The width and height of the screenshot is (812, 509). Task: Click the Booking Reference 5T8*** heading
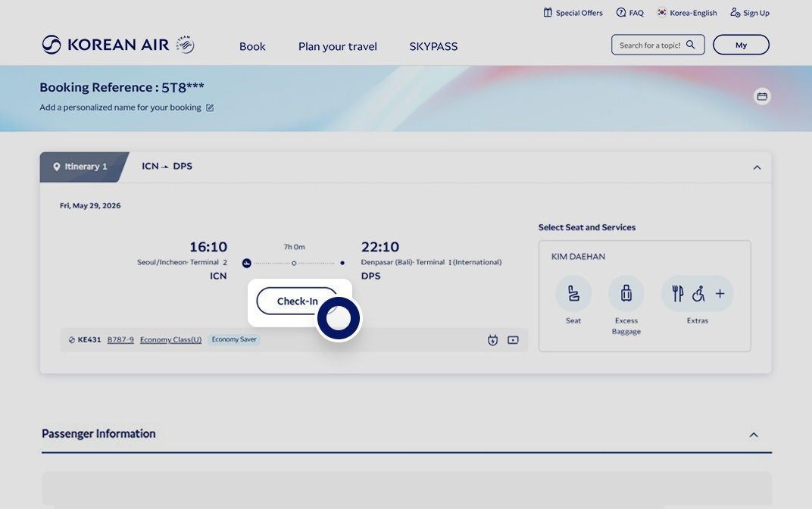(x=122, y=88)
